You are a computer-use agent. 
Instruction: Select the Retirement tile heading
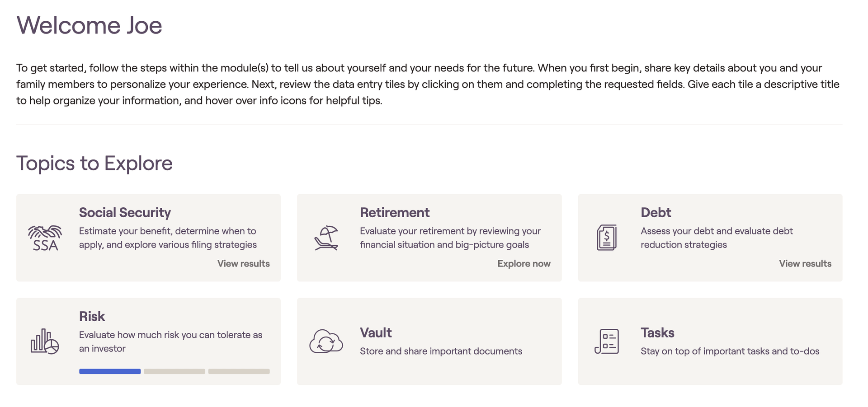point(395,213)
